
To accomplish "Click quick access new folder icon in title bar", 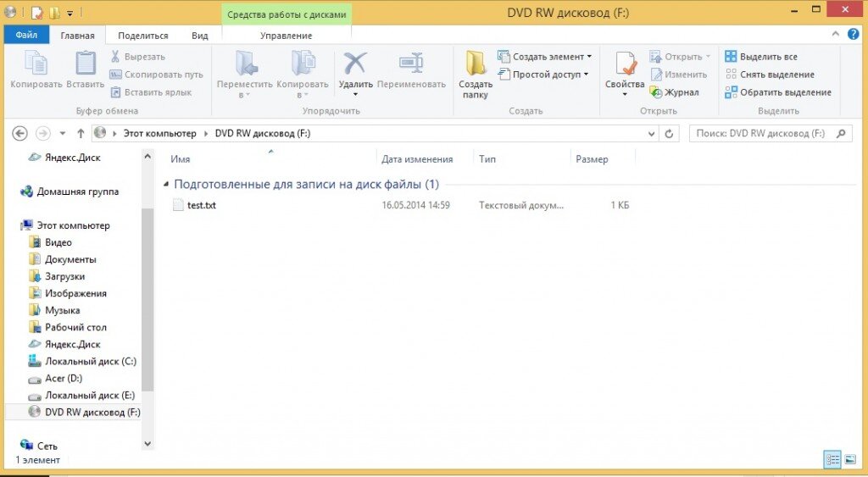I will coord(53,12).
